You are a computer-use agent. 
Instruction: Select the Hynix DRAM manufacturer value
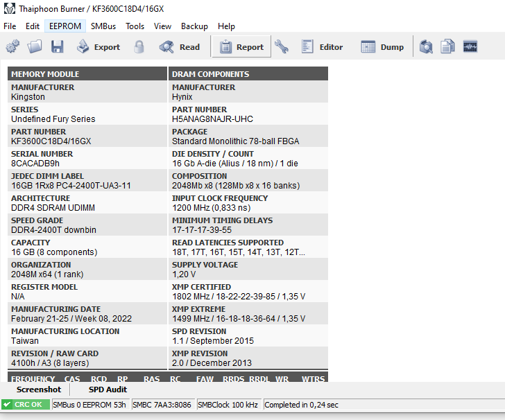pyautogui.click(x=182, y=97)
